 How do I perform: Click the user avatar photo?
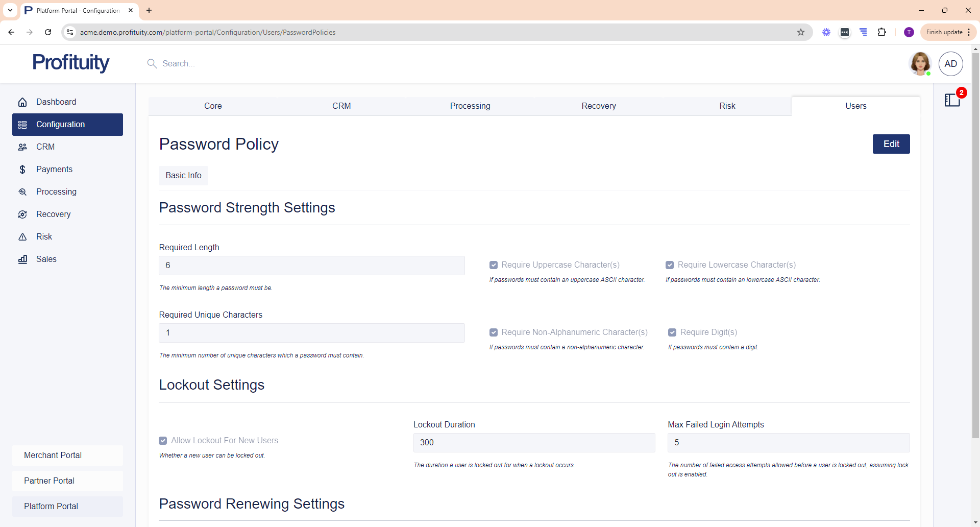click(x=920, y=64)
